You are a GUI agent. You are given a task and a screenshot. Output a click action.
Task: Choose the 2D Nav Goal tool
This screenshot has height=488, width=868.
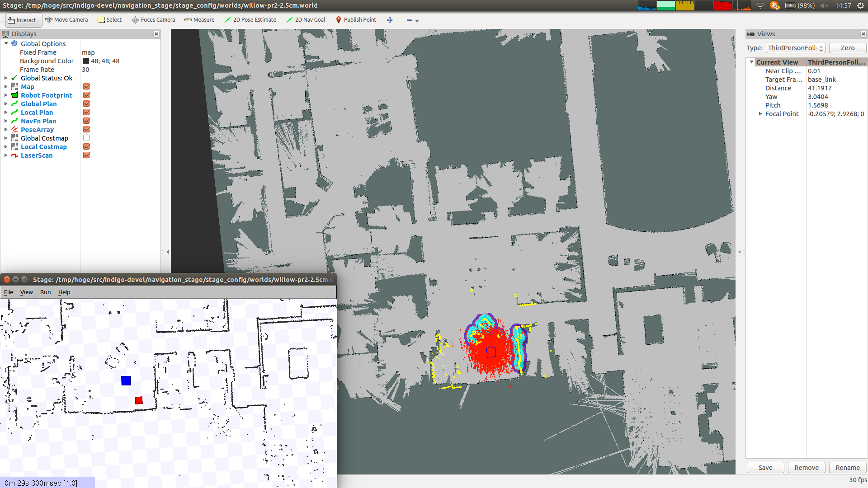(x=306, y=20)
